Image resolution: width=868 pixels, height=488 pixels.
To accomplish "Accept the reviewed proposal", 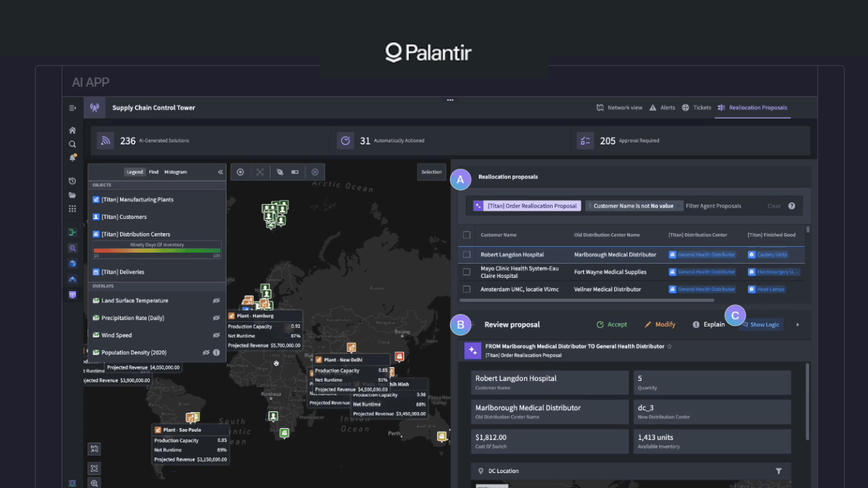I will click(612, 325).
